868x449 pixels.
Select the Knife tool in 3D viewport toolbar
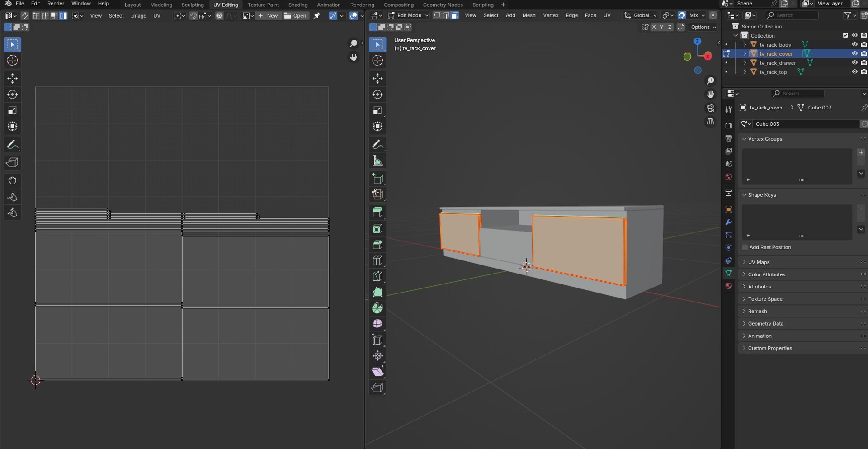pyautogui.click(x=377, y=276)
